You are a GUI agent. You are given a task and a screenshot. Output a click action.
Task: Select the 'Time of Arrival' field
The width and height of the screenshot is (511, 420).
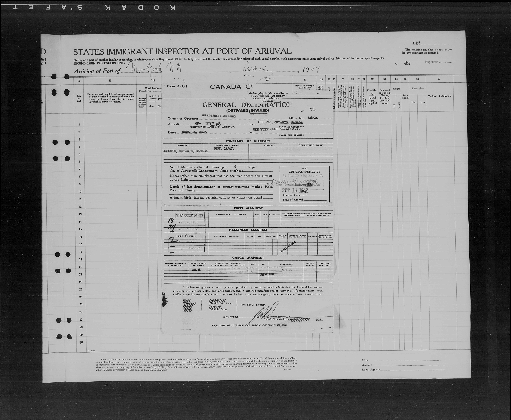[x=304, y=200]
